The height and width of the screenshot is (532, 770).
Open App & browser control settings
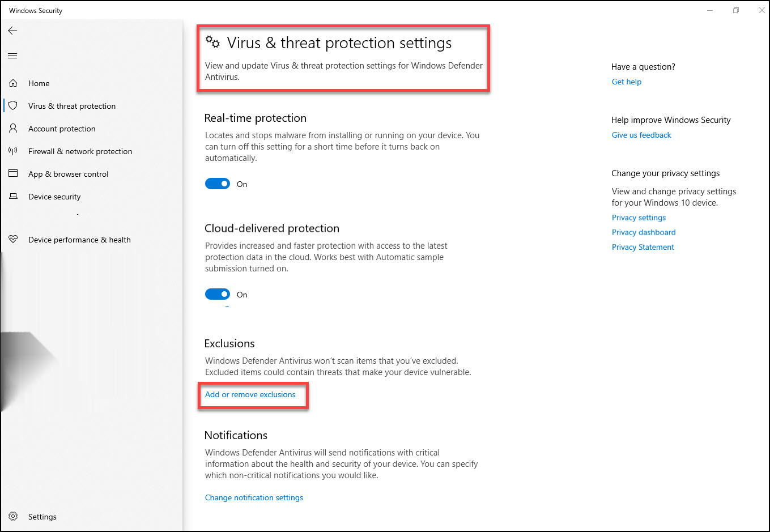[x=69, y=174]
